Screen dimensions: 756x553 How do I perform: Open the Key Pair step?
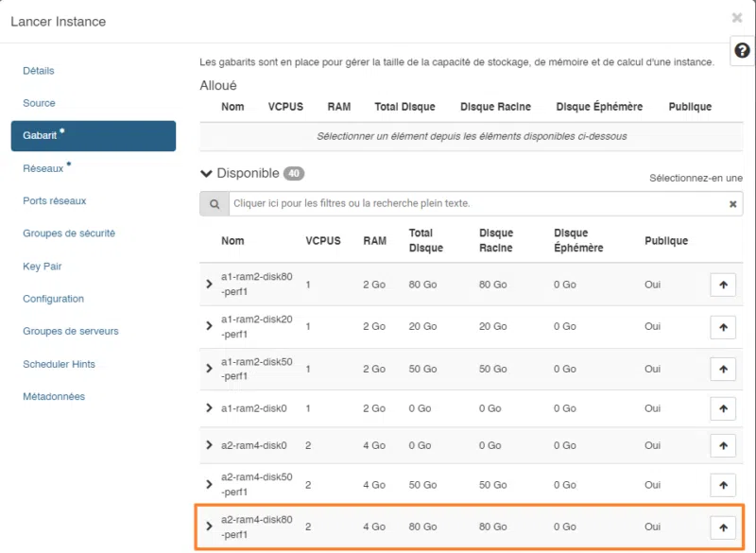(x=43, y=267)
